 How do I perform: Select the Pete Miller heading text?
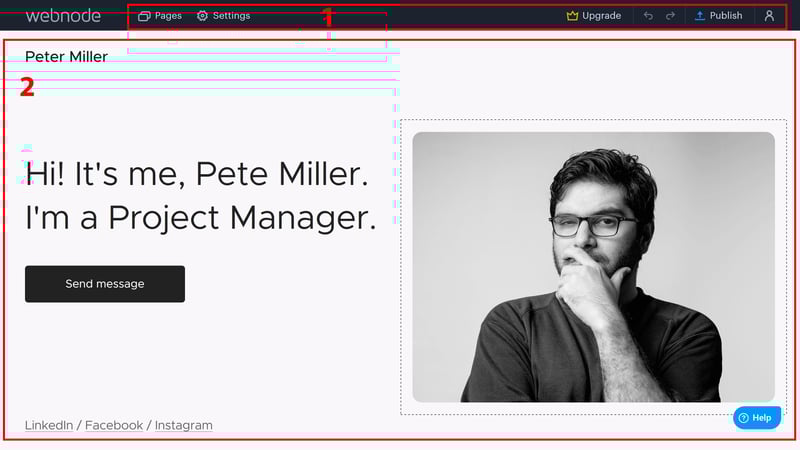pyautogui.click(x=201, y=196)
